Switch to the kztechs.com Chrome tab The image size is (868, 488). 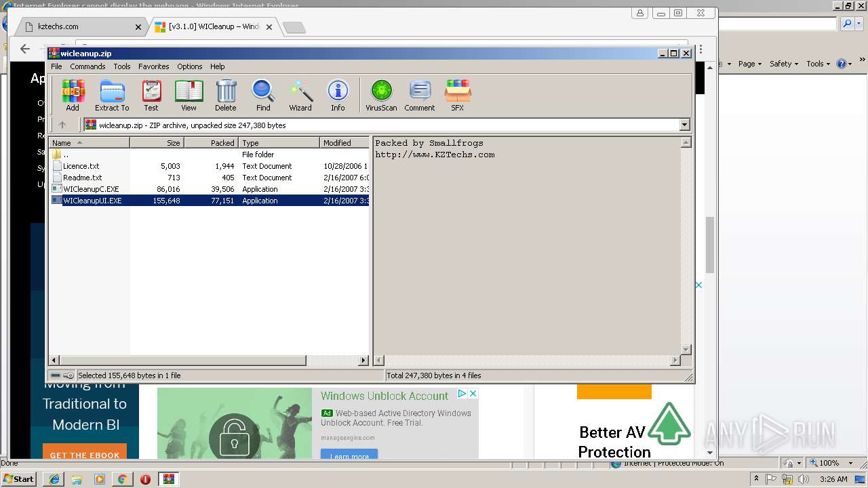(81, 27)
